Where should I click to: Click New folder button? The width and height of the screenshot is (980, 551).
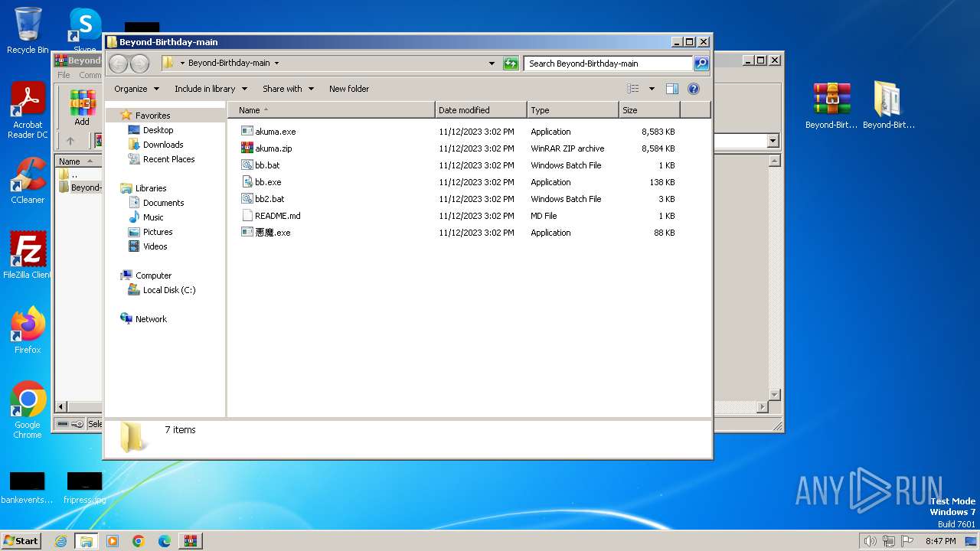(349, 89)
